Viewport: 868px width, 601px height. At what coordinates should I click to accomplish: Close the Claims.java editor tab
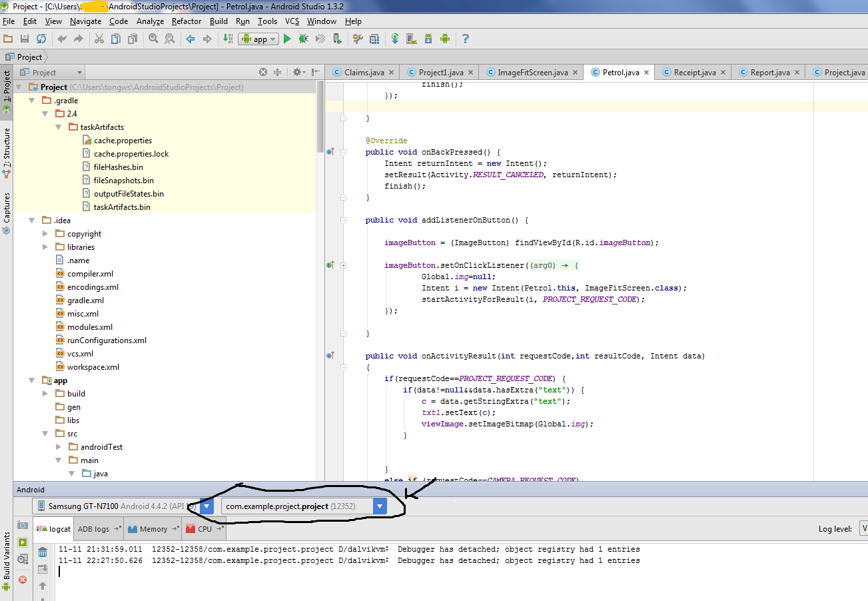pyautogui.click(x=390, y=73)
